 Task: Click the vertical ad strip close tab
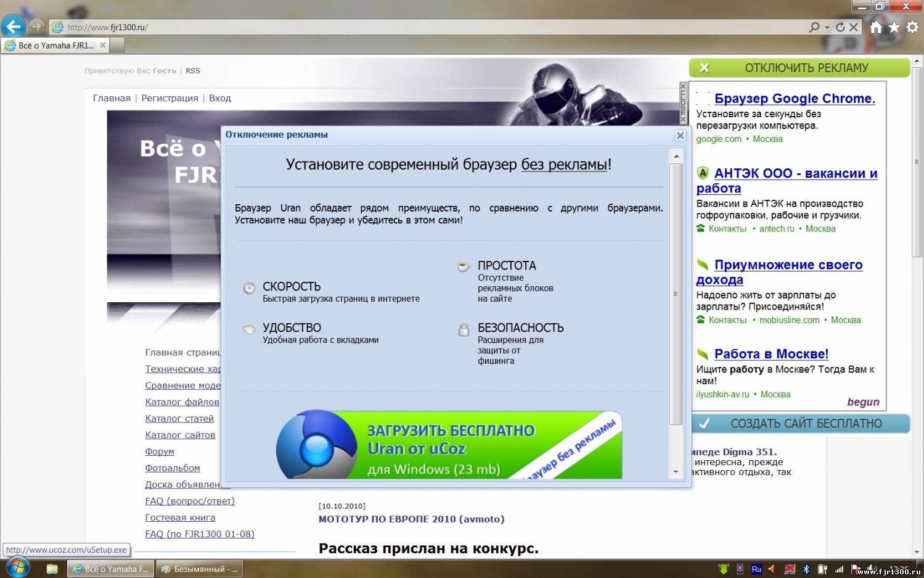pyautogui.click(x=683, y=102)
